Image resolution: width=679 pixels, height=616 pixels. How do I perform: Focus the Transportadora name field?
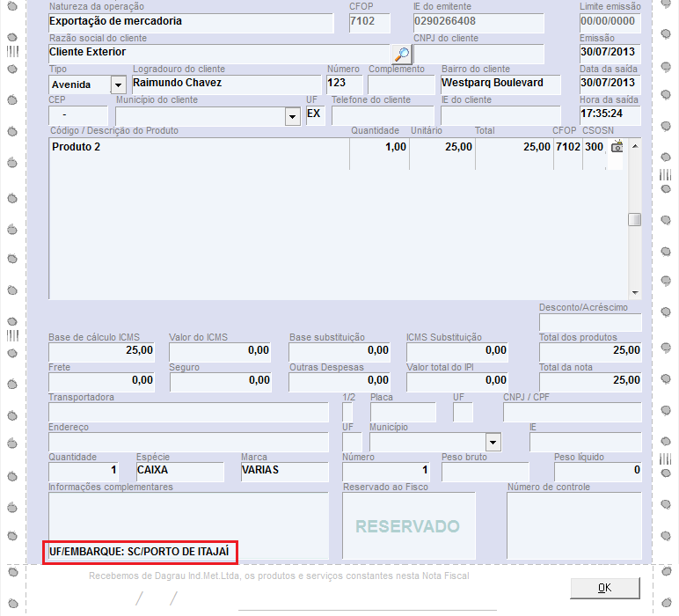pos(188,411)
